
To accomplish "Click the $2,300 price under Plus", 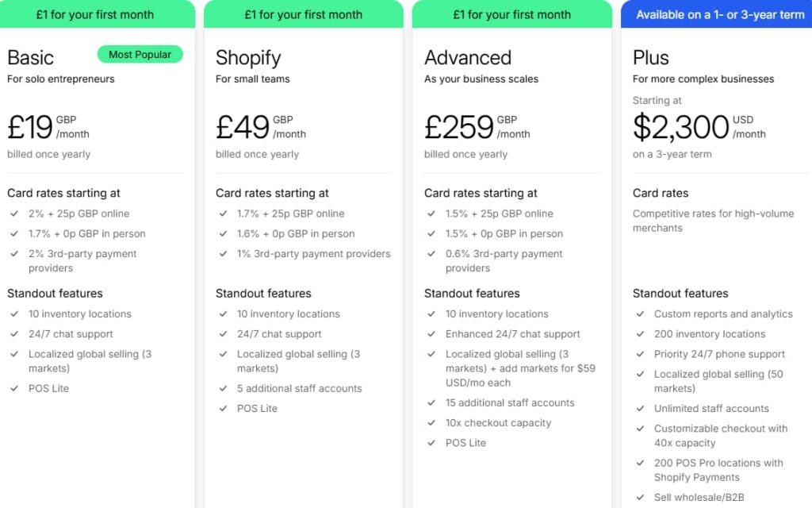I will click(x=682, y=127).
